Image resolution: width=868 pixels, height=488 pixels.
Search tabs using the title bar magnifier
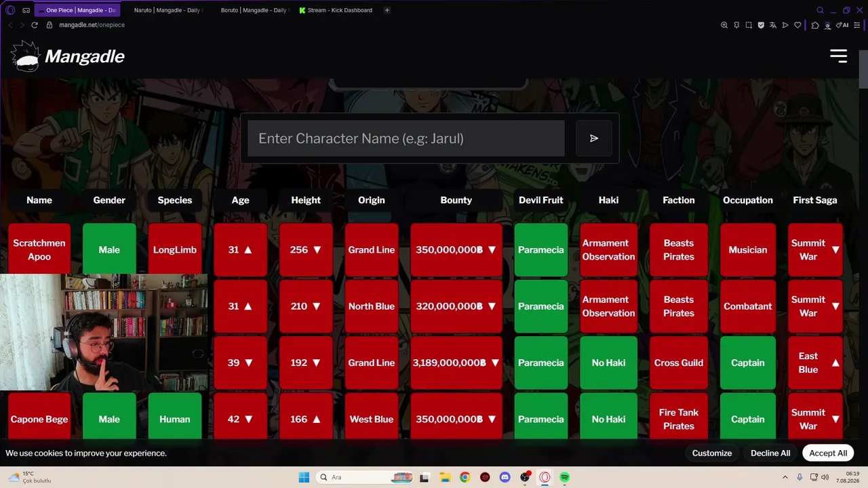[820, 10]
